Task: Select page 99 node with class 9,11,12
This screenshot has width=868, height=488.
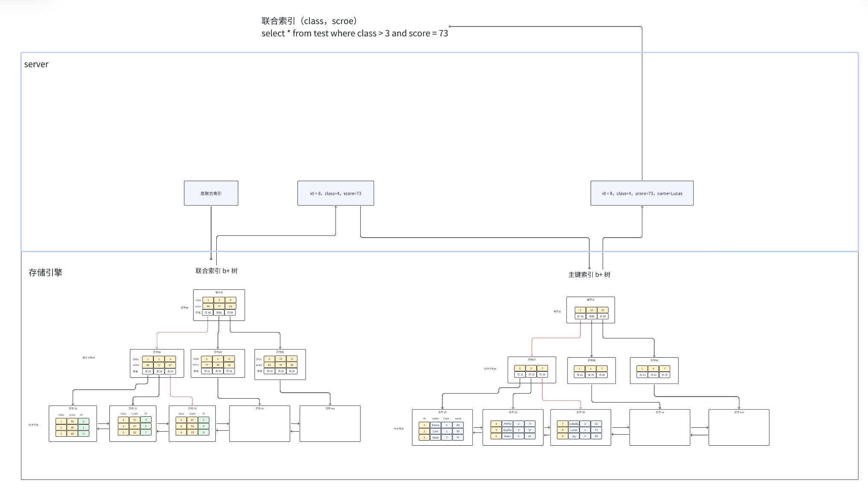Action: 280,365
